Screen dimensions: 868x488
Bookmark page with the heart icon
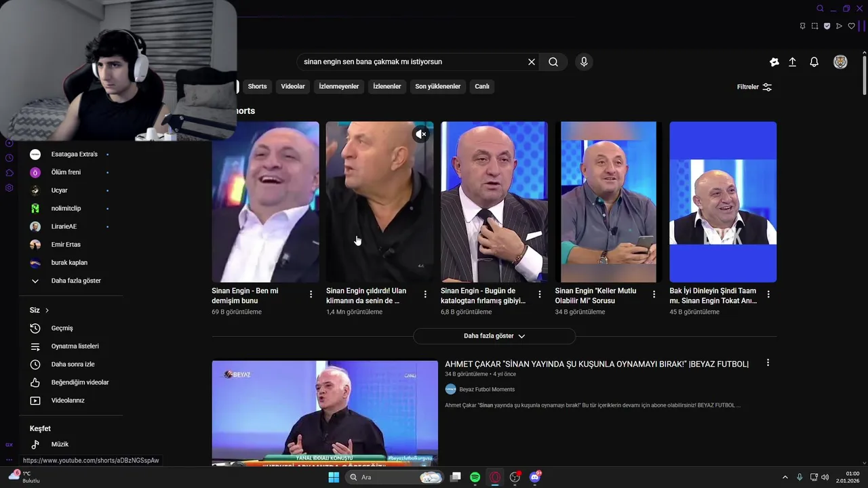point(852,26)
